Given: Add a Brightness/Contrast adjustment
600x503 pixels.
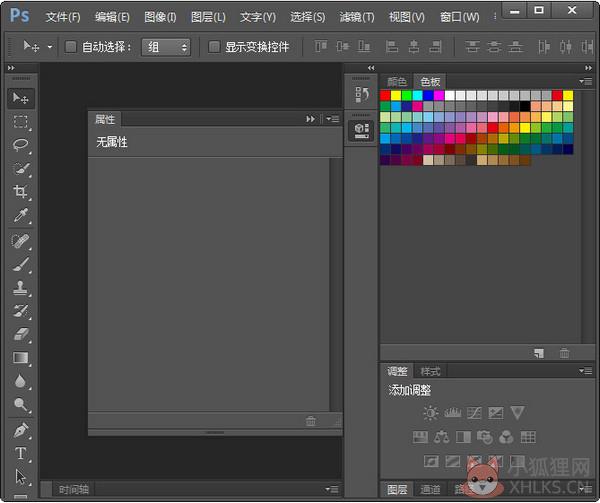Looking at the screenshot, I should tap(431, 413).
